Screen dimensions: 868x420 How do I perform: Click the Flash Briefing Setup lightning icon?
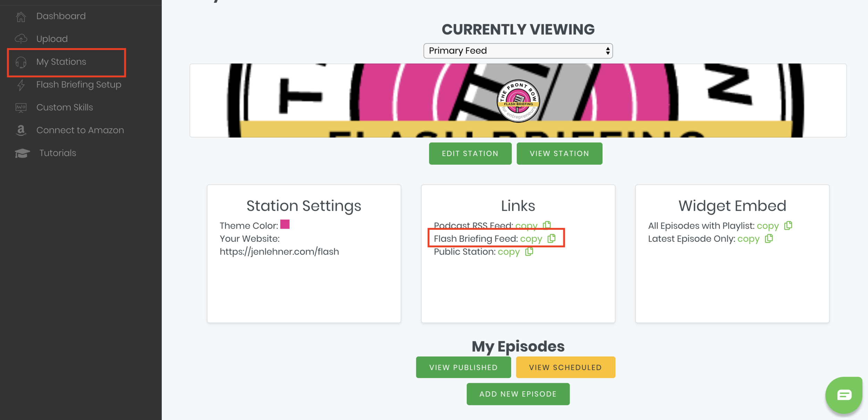pos(21,85)
